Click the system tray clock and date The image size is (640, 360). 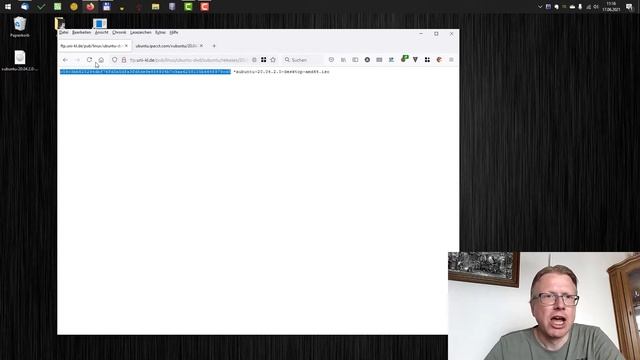coord(611,7)
